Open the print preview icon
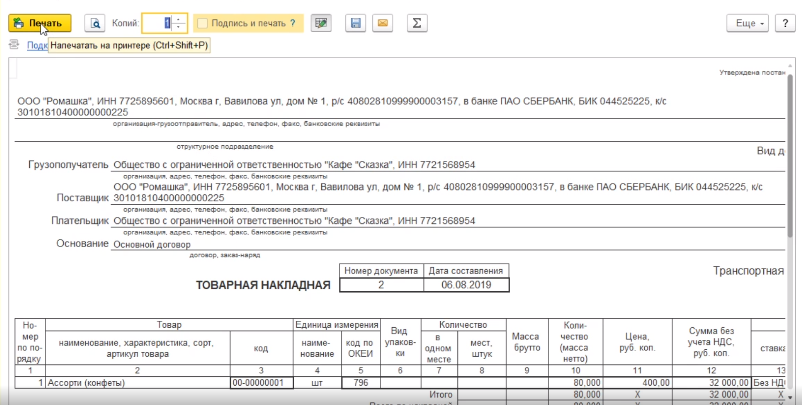This screenshot has height=405, width=802. [94, 22]
